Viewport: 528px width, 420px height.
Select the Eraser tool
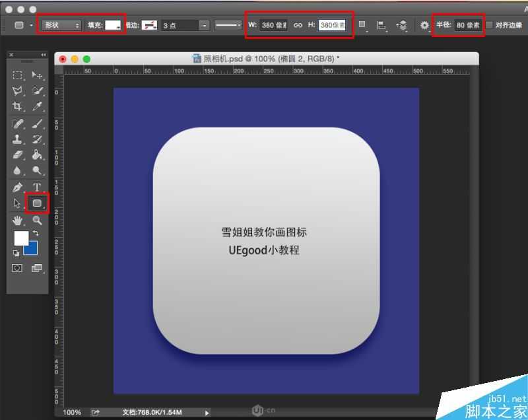tap(16, 153)
